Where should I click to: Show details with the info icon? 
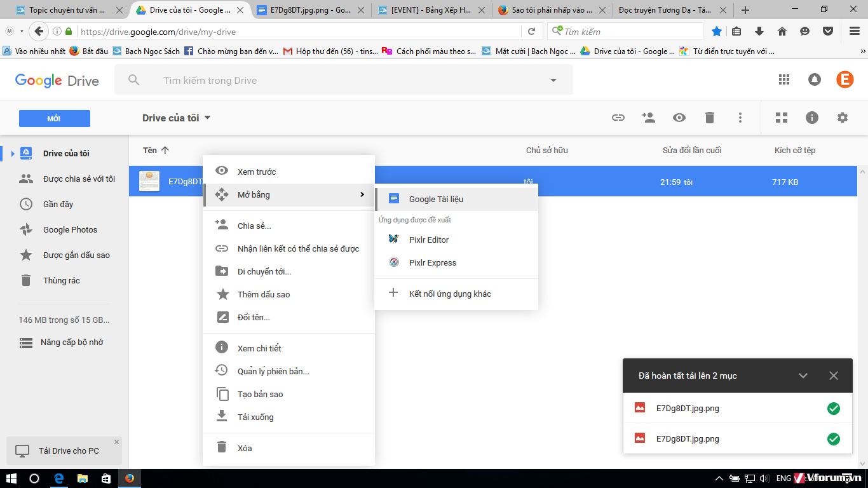(812, 118)
